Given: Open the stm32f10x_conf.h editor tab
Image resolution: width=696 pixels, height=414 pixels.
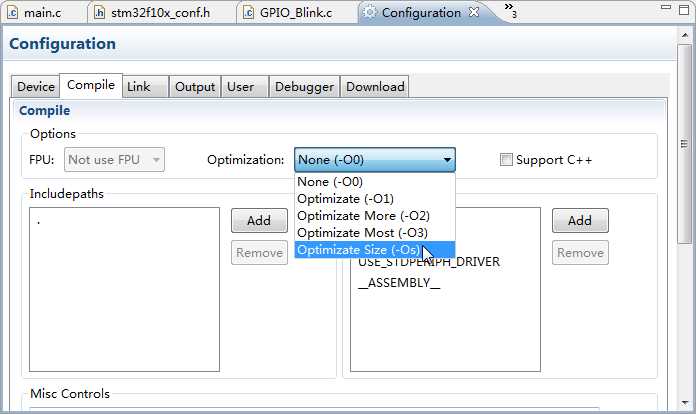Looking at the screenshot, I should tap(160, 12).
